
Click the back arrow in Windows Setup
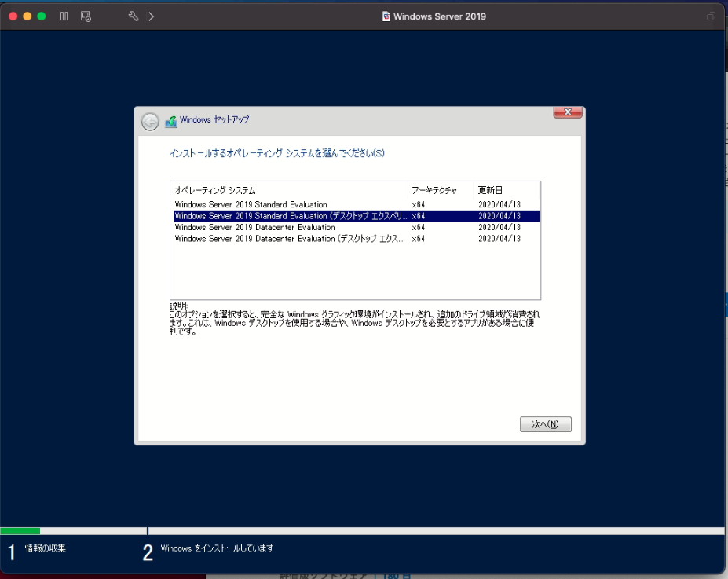[x=150, y=122]
